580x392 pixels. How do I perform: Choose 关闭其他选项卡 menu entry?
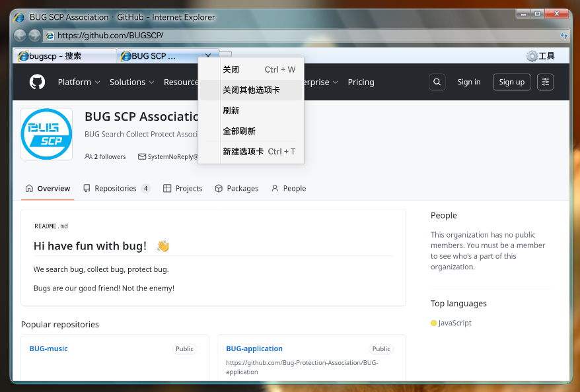pos(252,90)
